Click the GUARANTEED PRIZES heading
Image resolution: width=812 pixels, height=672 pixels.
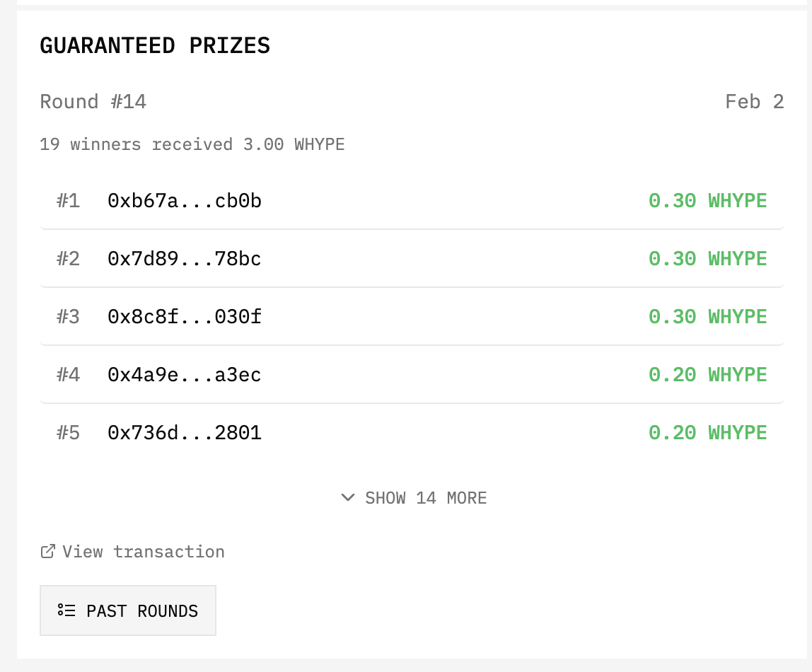155,46
